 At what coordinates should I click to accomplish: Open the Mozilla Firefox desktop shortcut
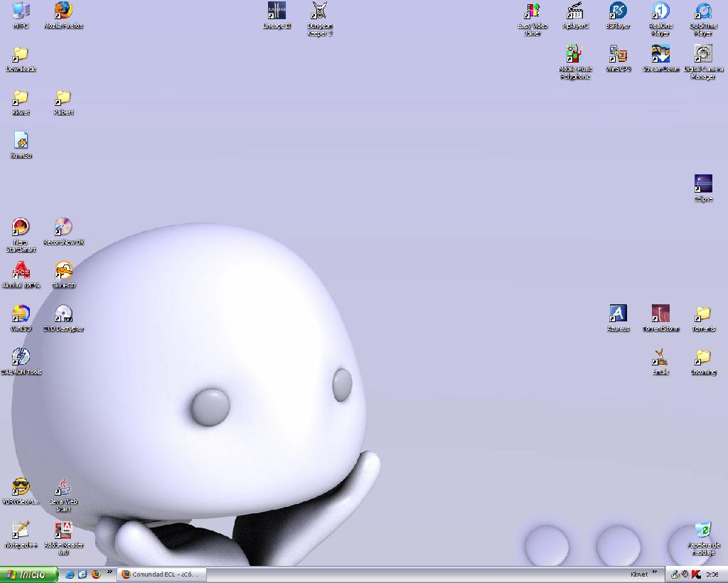point(63,11)
